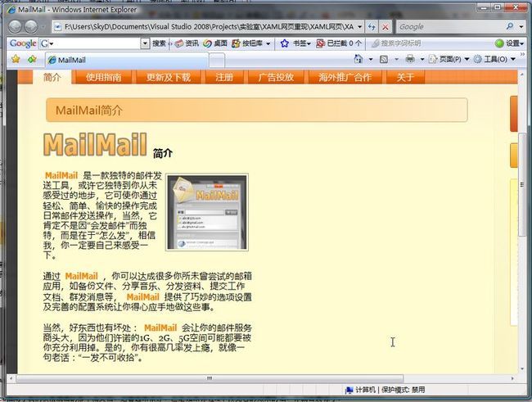The height and width of the screenshot is (402, 532).
Task: Click the 计算机 zone icon in status bar
Action: [x=349, y=390]
